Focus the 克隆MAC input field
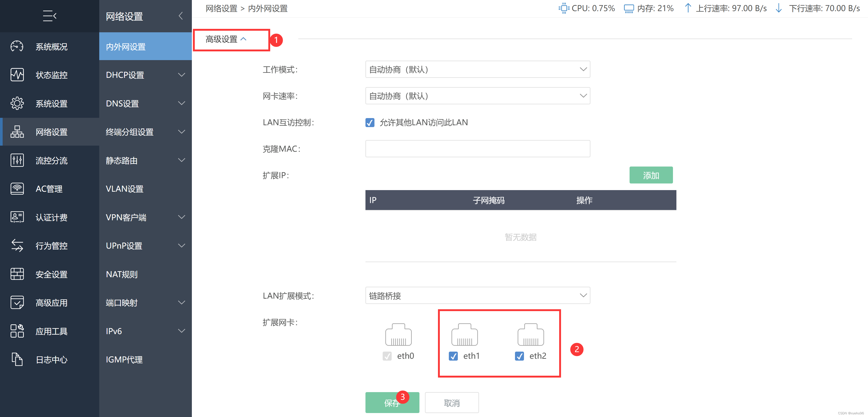 [477, 149]
